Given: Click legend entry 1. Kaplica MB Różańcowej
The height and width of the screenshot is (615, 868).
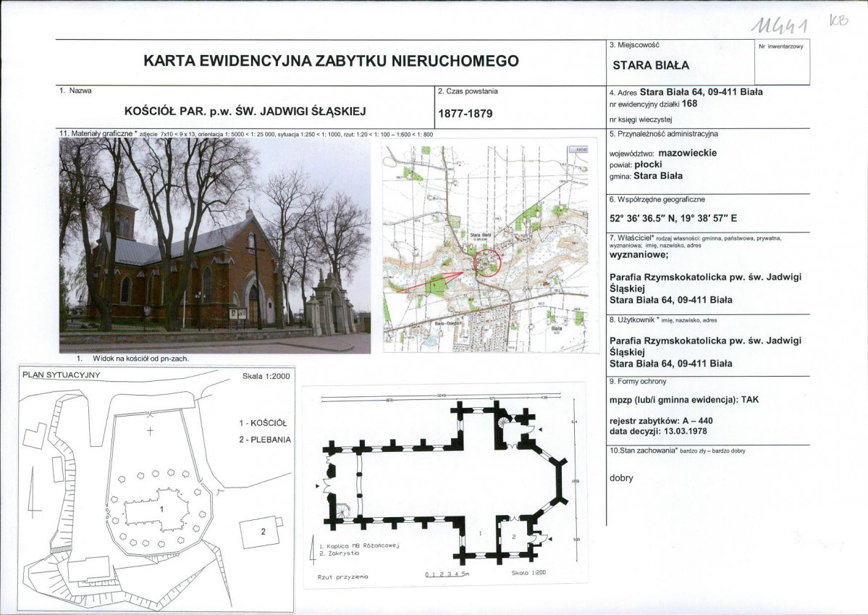Looking at the screenshot, I should point(359,545).
